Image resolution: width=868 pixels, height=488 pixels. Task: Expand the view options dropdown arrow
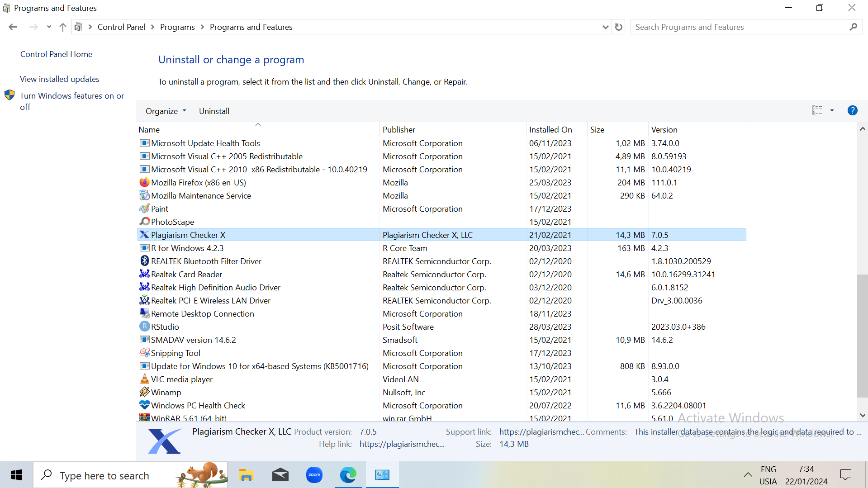832,110
